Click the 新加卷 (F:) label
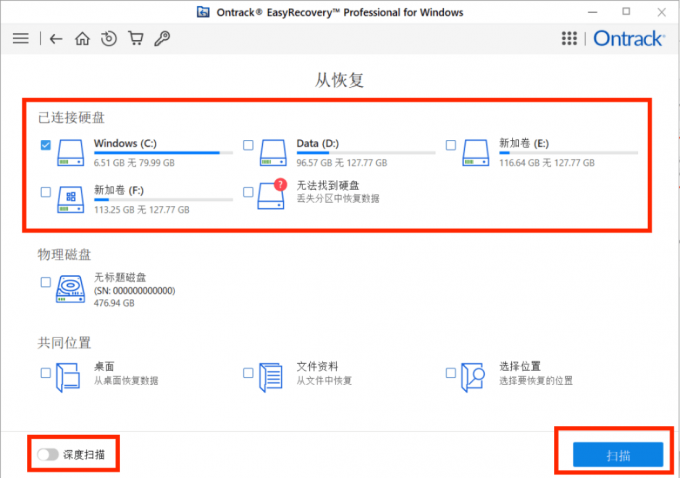Screen dimensions: 680x478 point(119,190)
